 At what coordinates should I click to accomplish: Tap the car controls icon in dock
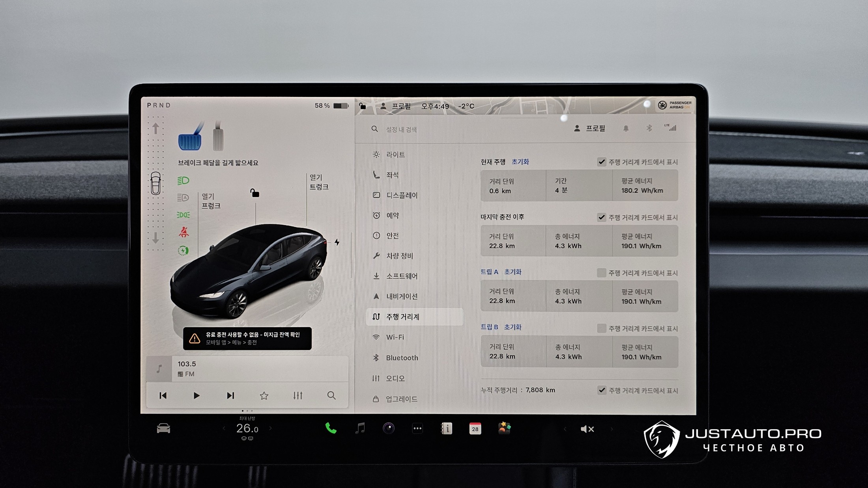pyautogui.click(x=163, y=428)
